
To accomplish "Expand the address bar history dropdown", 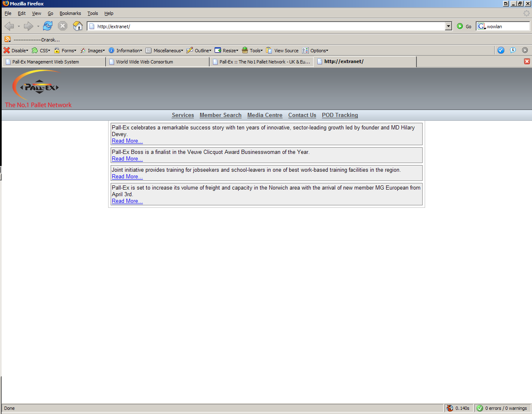I will pos(448,26).
